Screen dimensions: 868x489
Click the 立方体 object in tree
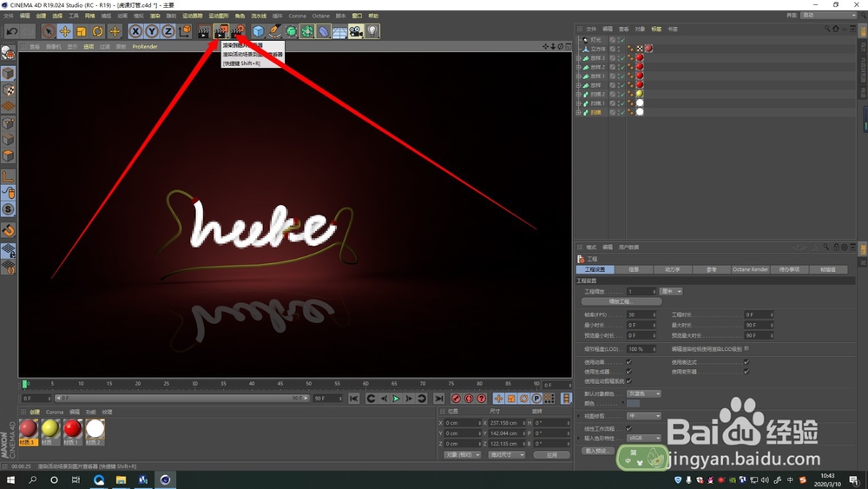[x=598, y=49]
